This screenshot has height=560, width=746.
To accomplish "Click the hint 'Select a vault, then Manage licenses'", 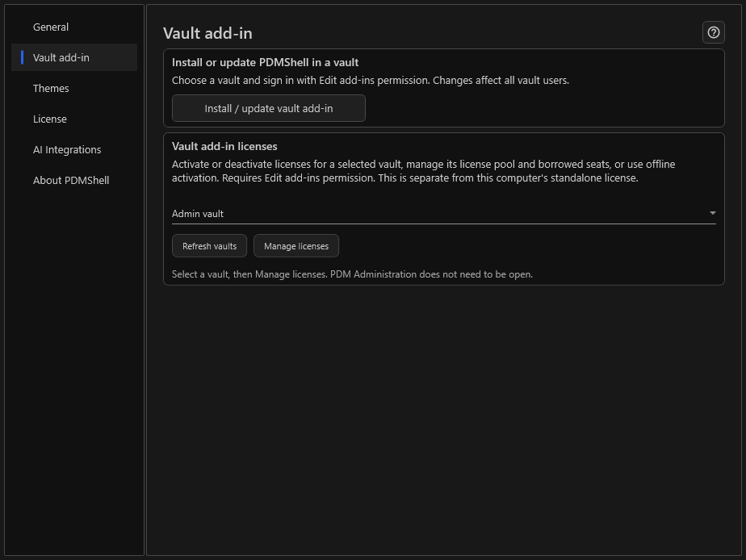I will [249, 274].
